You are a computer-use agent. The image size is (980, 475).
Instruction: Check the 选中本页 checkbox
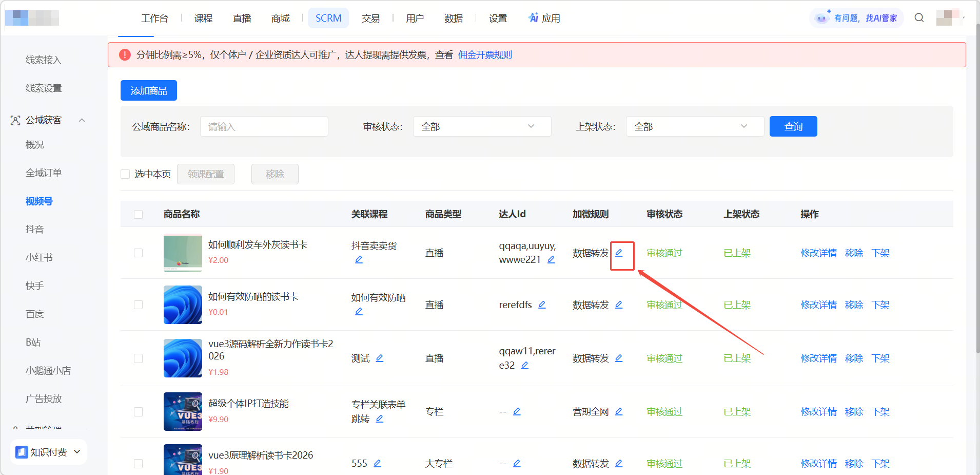(125, 174)
